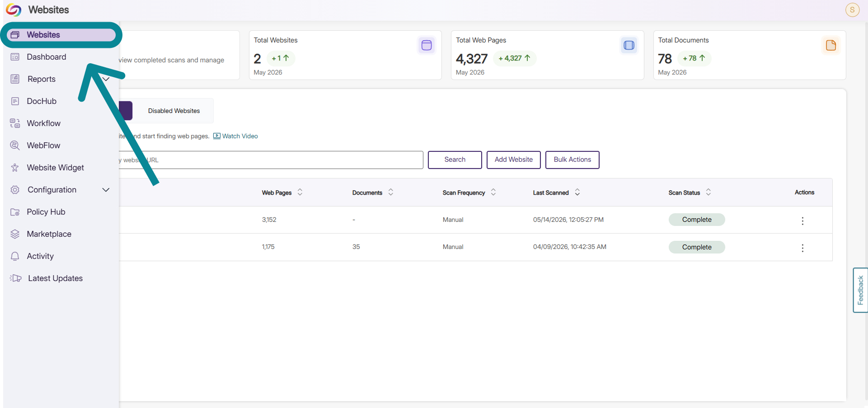Click the Website Widget accessibility icon
868x408 pixels.
[x=15, y=168]
